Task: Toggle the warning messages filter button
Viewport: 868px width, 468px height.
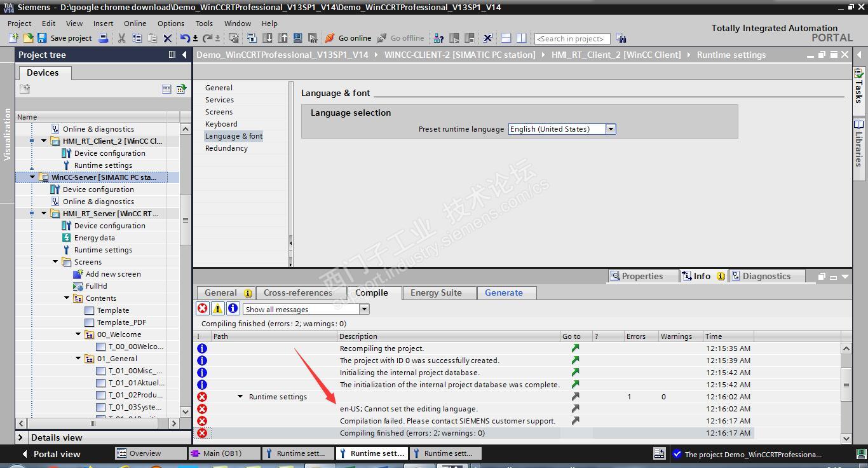Action: point(217,309)
